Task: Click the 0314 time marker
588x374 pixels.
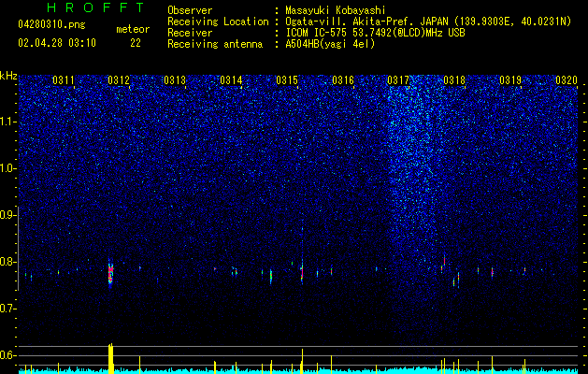Action: [x=231, y=80]
